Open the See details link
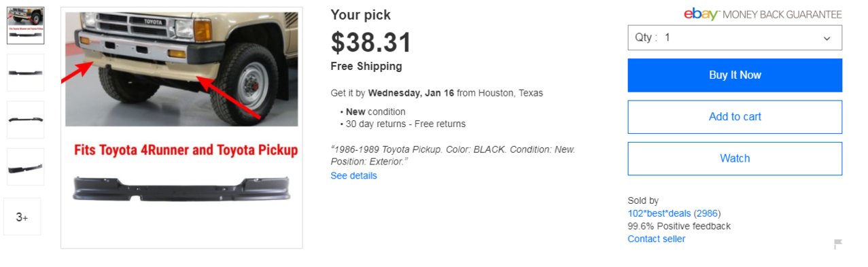 (x=353, y=176)
